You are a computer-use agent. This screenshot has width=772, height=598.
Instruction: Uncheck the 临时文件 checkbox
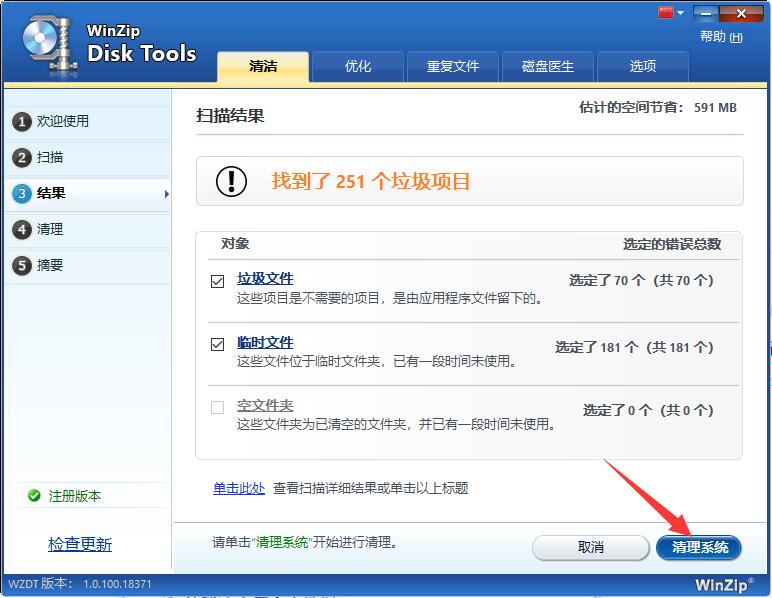(217, 344)
